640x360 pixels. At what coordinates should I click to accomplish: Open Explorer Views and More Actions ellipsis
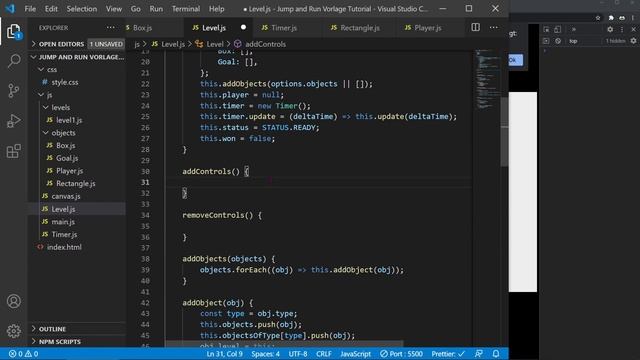pyautogui.click(x=111, y=27)
